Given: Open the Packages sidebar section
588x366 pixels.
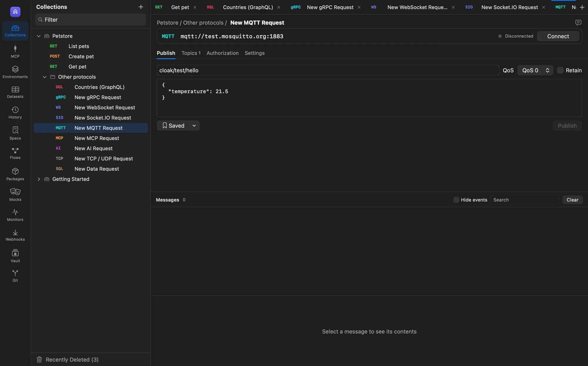Looking at the screenshot, I should click(15, 174).
